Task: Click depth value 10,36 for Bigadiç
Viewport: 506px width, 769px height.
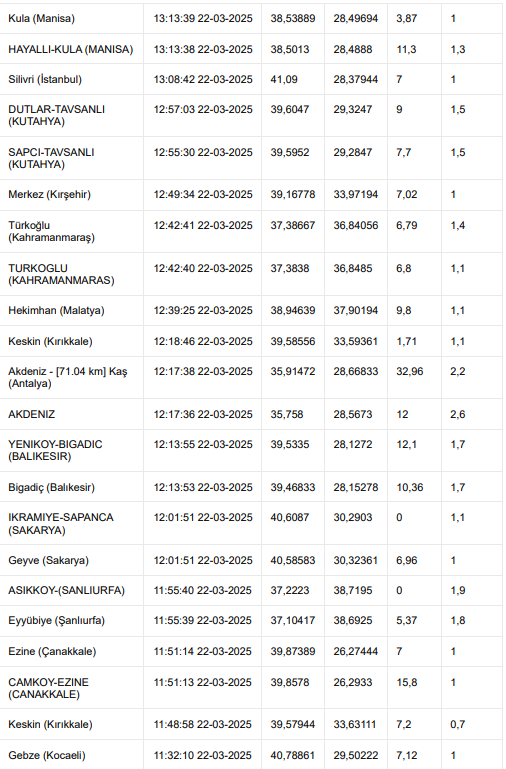Action: (x=409, y=487)
